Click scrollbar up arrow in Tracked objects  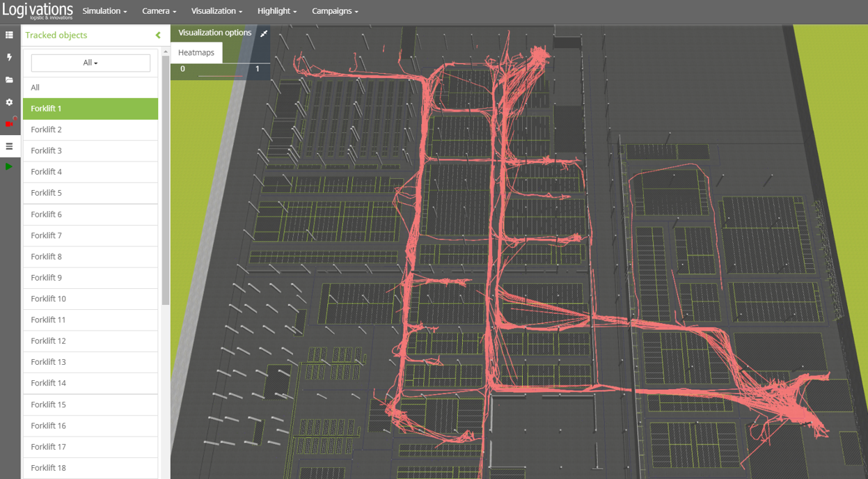[x=166, y=52]
